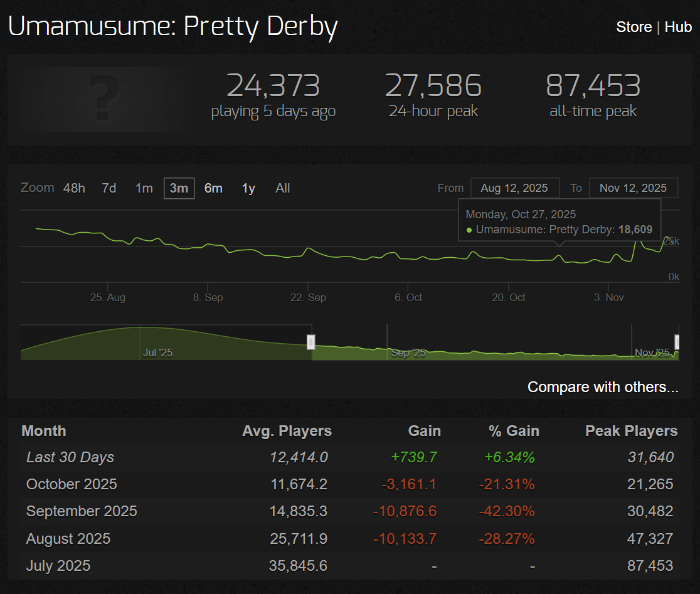
Task: Click the -28.27% value
Action: coord(507,539)
